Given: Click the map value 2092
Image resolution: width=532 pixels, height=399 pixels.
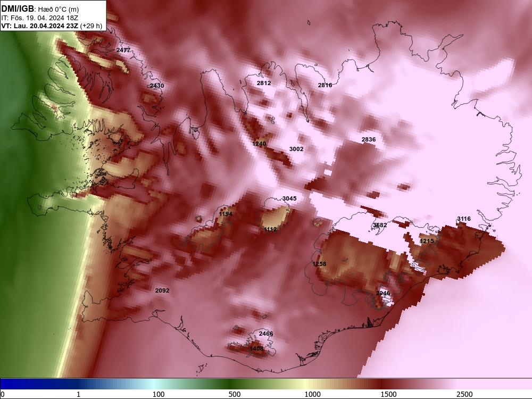Looking at the screenshot, I should click(162, 290).
